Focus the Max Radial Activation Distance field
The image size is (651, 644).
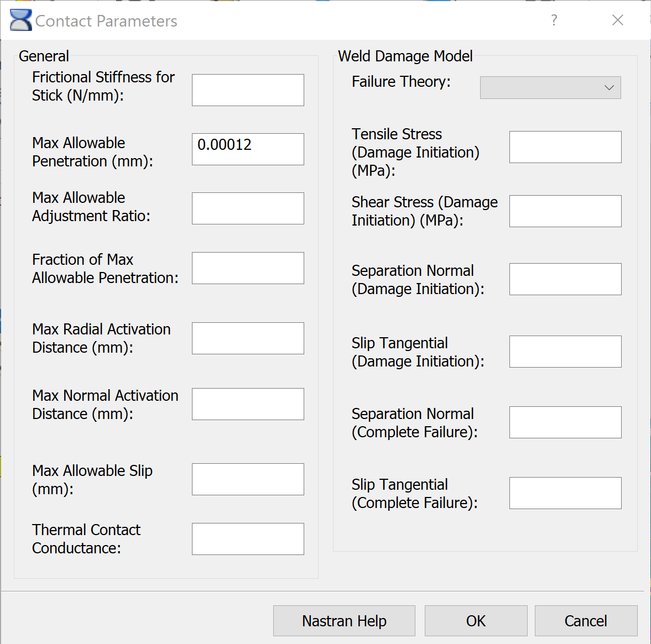tap(248, 338)
